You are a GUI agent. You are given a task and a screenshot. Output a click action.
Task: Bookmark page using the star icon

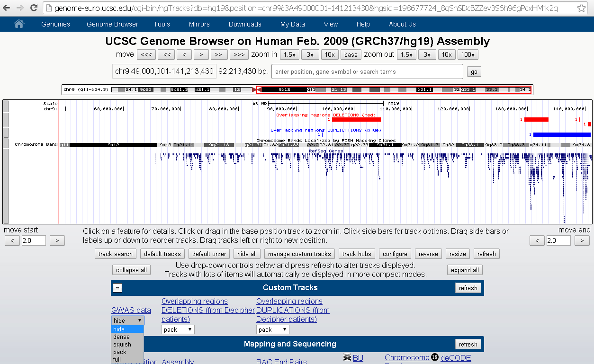(581, 8)
